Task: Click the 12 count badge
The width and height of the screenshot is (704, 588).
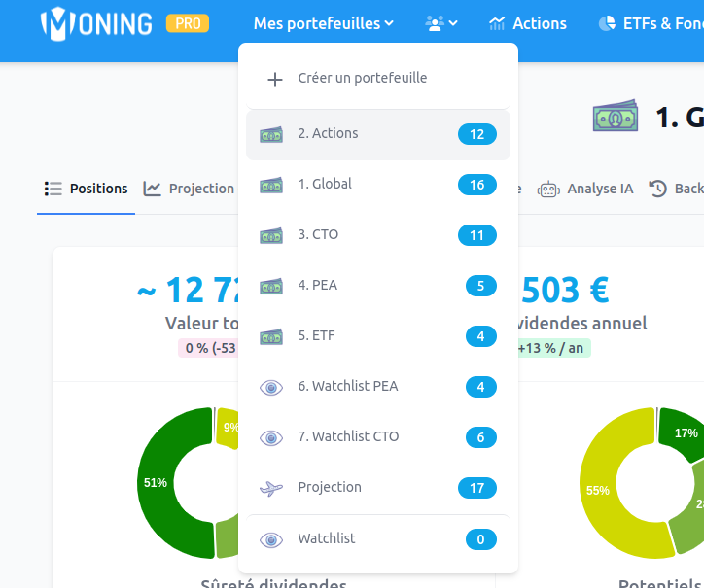Action: click(x=476, y=134)
